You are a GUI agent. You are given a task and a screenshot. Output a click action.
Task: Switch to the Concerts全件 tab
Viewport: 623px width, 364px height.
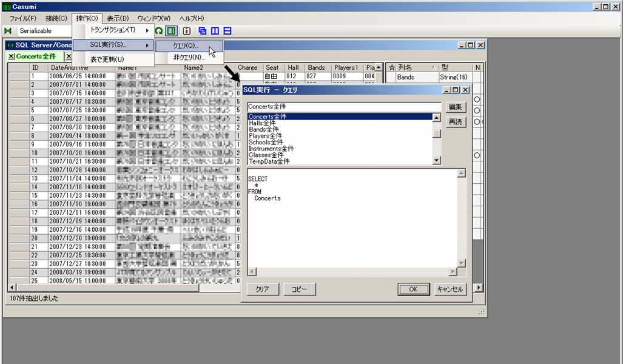click(35, 56)
